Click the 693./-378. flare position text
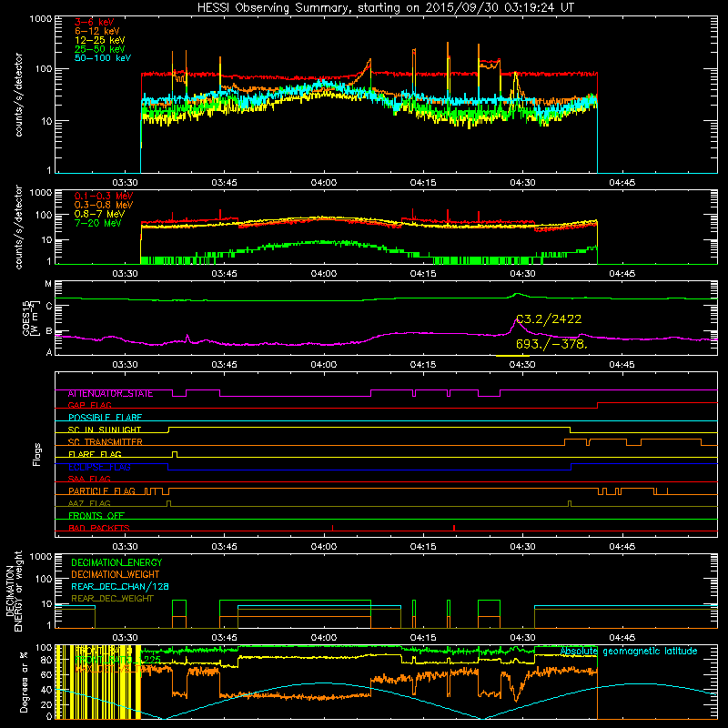Viewport: 728px width, 728px height. (x=551, y=344)
